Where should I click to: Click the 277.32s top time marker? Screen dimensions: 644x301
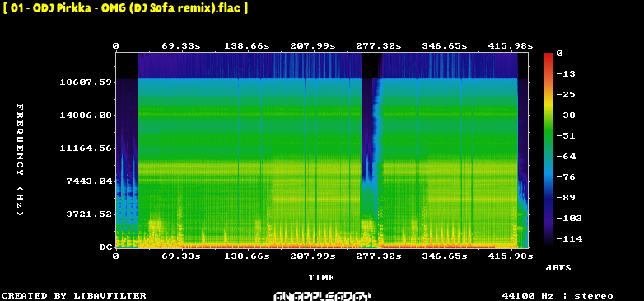click(379, 46)
